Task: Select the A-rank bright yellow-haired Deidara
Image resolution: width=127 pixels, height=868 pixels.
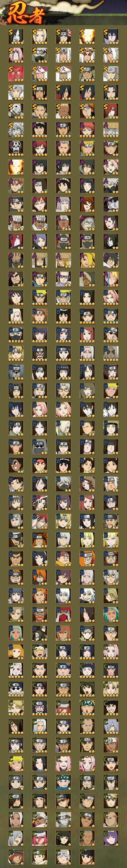Action: [87, 260]
